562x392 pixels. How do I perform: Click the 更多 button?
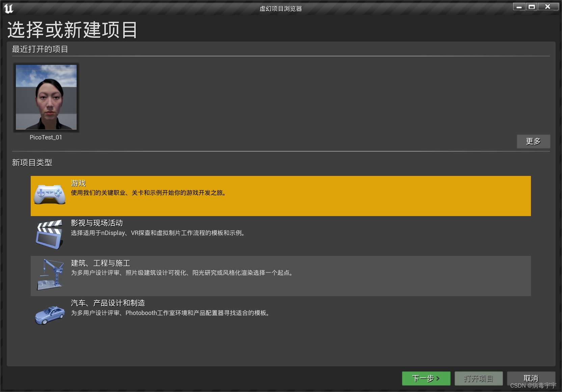533,141
